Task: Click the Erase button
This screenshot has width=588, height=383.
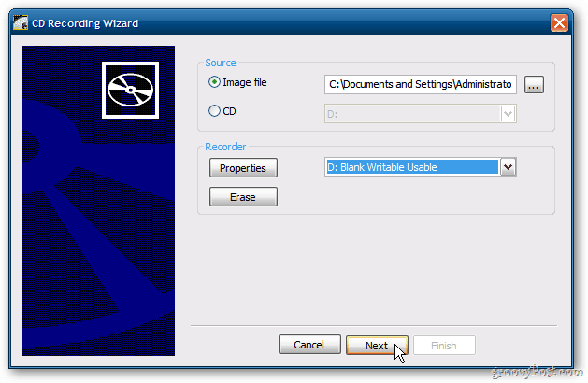Action: (x=243, y=197)
